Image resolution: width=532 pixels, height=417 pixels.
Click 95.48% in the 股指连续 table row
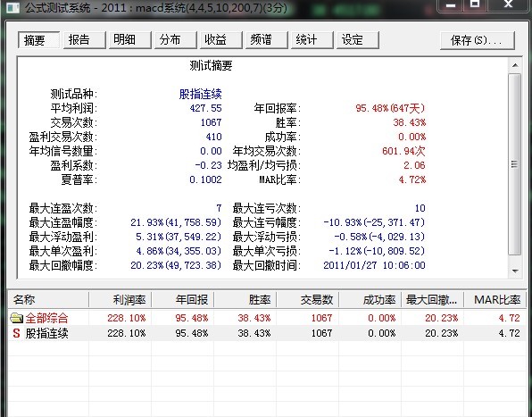click(192, 333)
